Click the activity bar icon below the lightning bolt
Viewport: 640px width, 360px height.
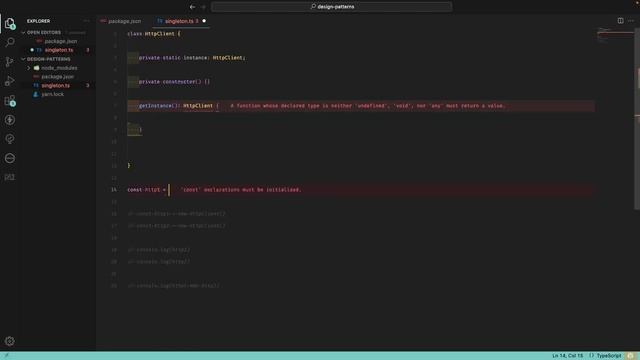click(10, 139)
